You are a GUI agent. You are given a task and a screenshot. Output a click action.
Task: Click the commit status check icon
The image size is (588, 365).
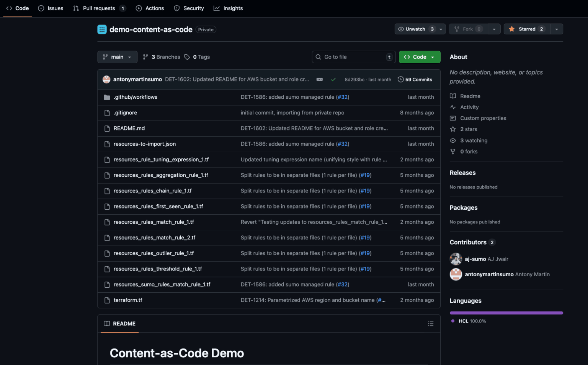(333, 79)
